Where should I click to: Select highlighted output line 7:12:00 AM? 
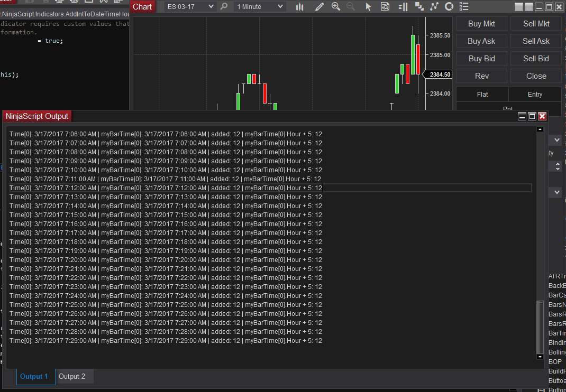pyautogui.click(x=270, y=188)
